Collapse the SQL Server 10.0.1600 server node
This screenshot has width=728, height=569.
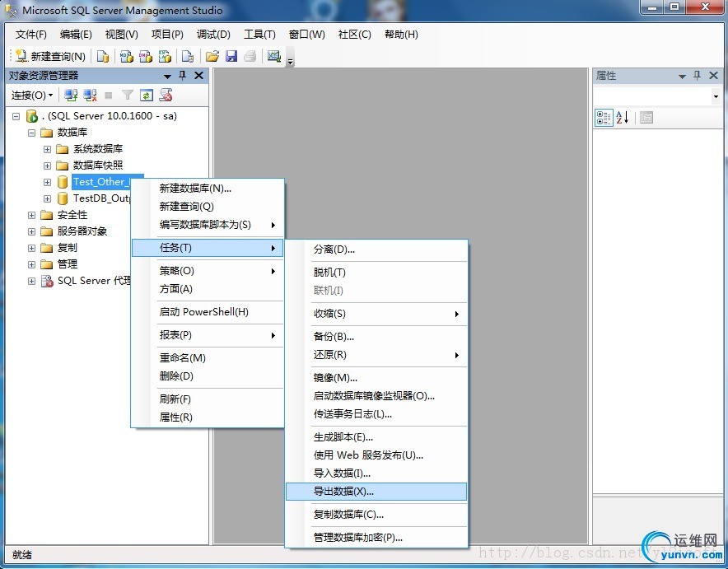(16, 116)
